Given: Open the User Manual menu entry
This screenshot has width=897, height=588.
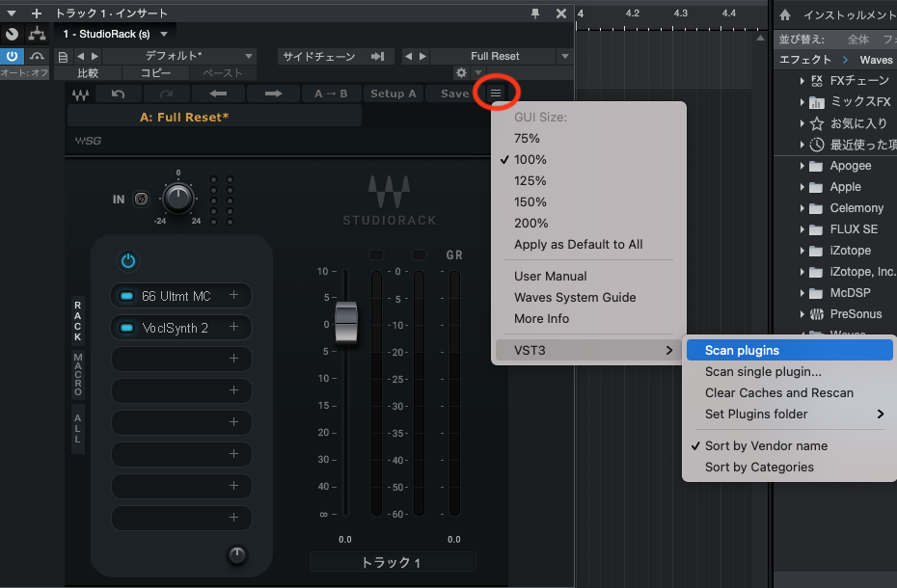Looking at the screenshot, I should (551, 277).
